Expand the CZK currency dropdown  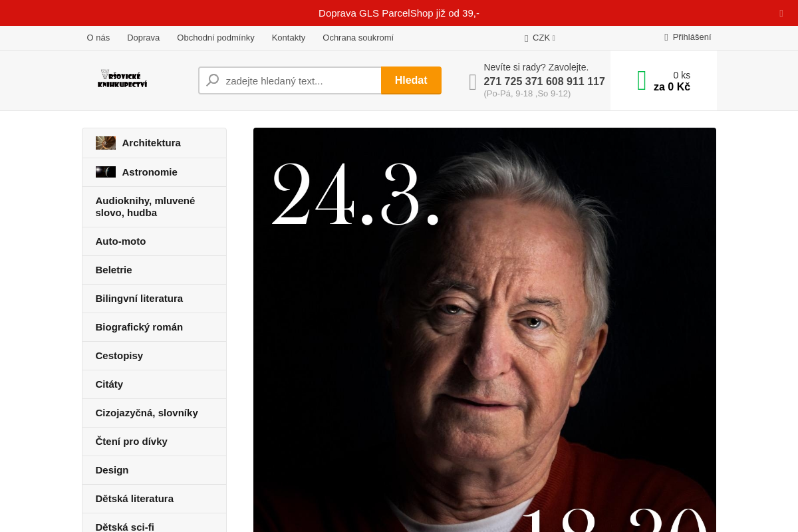pos(540,38)
